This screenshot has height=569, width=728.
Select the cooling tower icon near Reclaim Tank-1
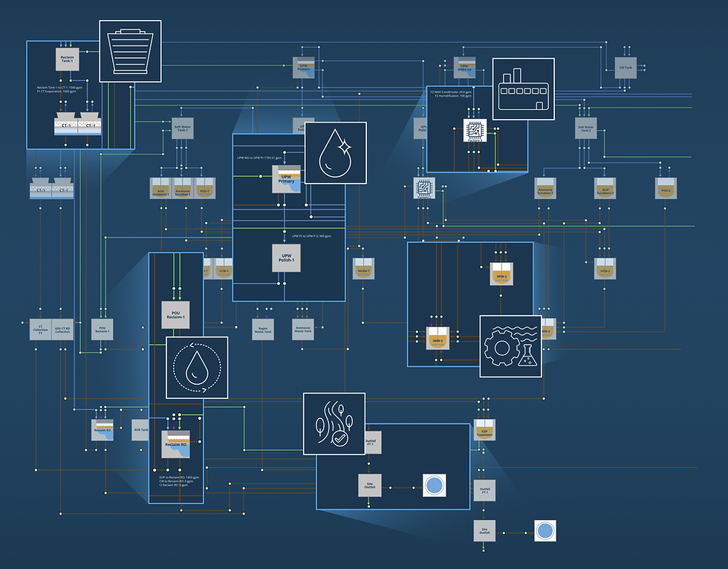coord(129,52)
